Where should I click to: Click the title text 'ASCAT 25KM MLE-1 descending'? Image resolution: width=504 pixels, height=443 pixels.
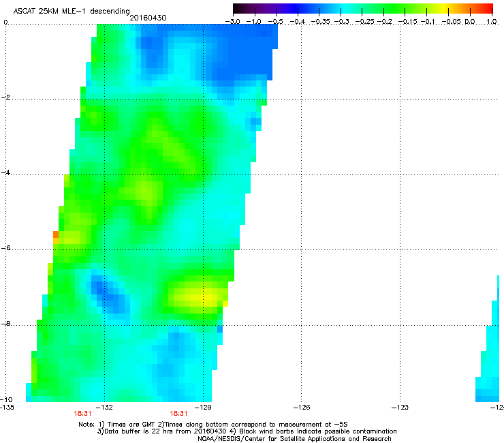pyautogui.click(x=72, y=11)
